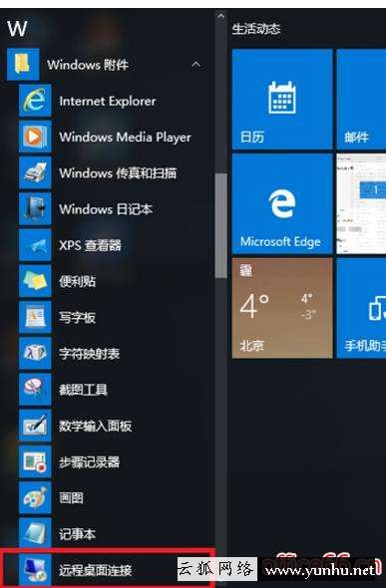Image resolution: width=386 pixels, height=588 pixels.
Task: Open the 数学输入面板 icon
Action: [35, 426]
